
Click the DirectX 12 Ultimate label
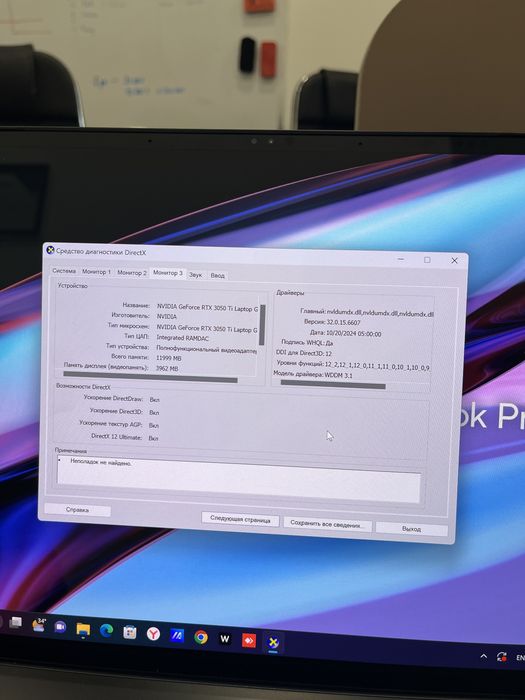[117, 436]
